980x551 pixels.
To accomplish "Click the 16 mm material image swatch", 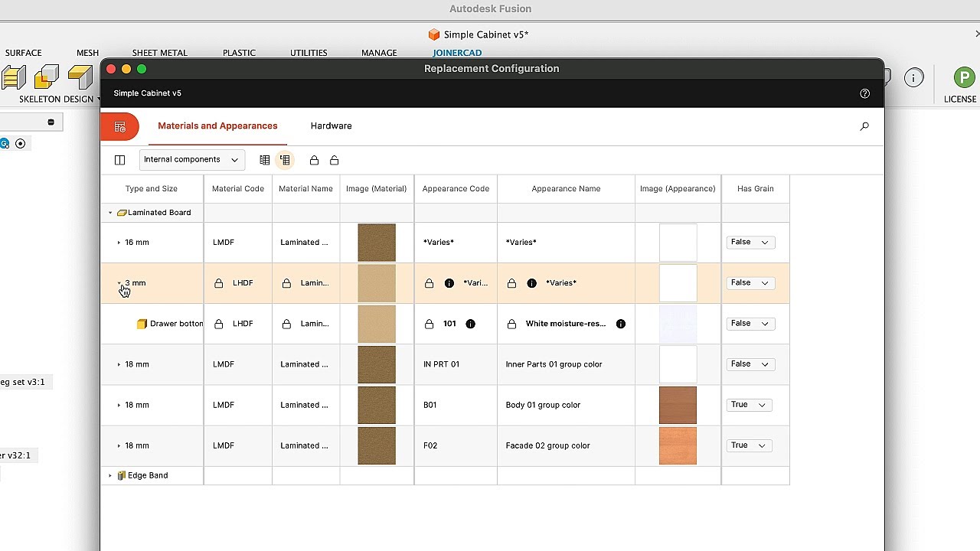I will tap(377, 243).
